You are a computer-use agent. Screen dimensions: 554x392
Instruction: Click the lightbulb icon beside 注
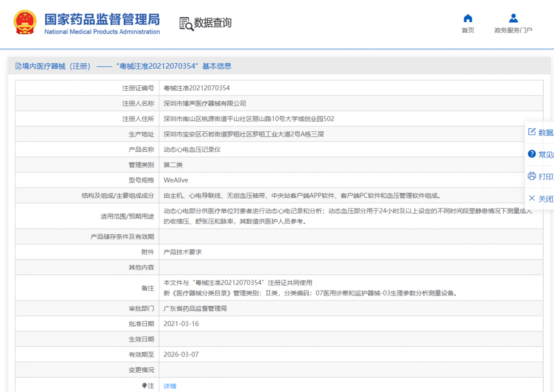pos(144,386)
